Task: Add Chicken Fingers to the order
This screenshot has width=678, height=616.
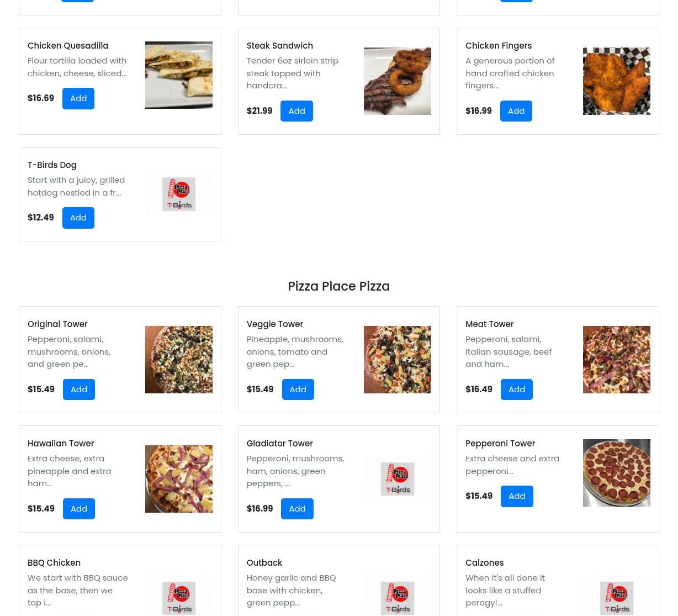Action: click(x=516, y=111)
